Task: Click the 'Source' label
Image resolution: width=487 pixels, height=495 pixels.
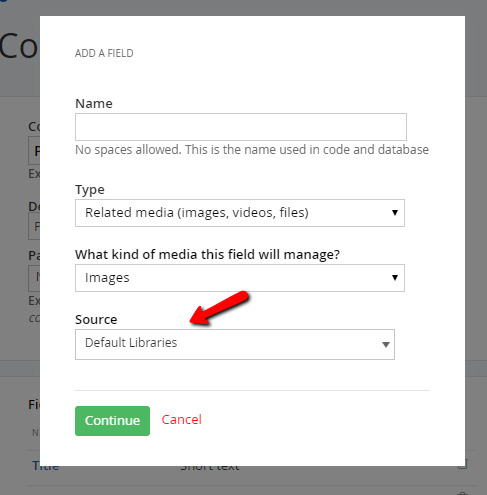Action: pyautogui.click(x=96, y=319)
